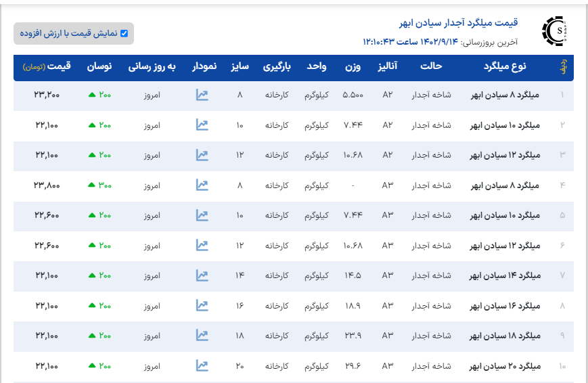Click page title قیمت میلگرد آجدار سیادن ابهر
588x383 pixels.
click(x=459, y=23)
